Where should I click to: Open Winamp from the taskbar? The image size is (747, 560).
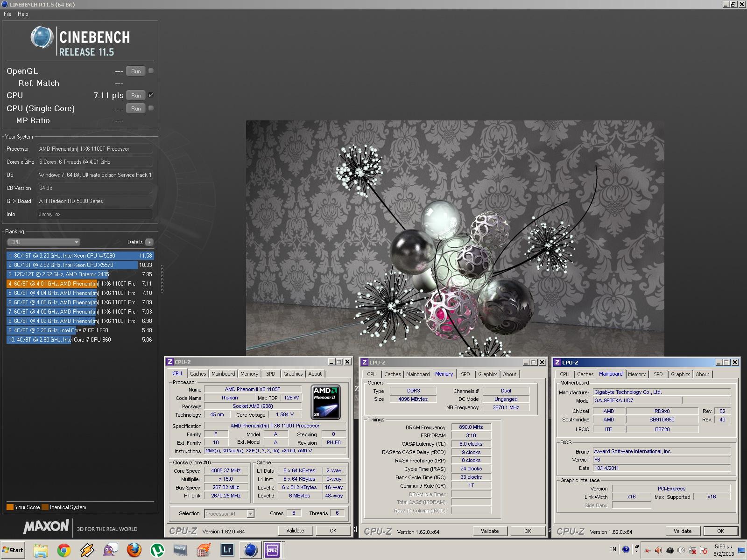click(87, 550)
